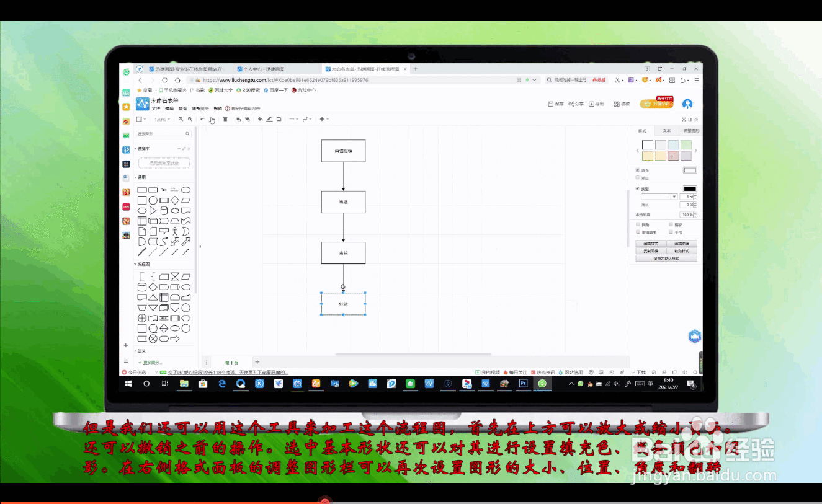The image size is (822, 504).
Task: Click the 复制风格 button
Action: 651,250
